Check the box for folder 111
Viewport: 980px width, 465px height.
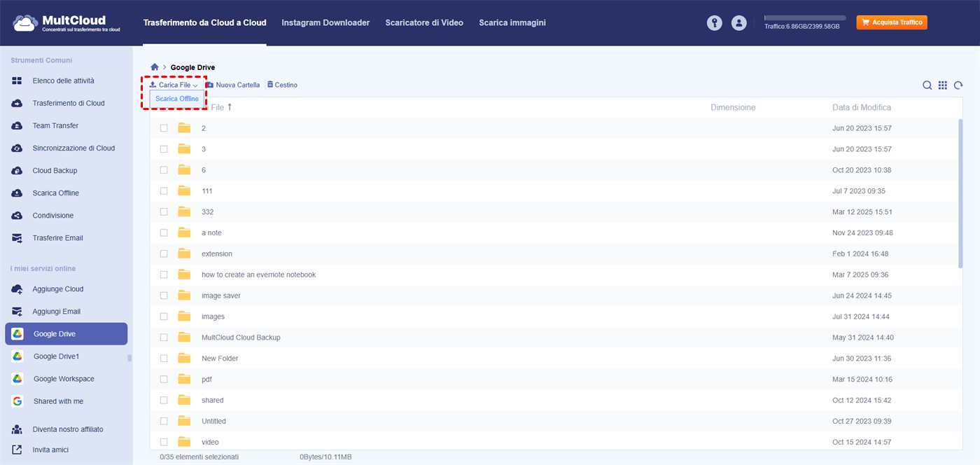click(x=164, y=190)
